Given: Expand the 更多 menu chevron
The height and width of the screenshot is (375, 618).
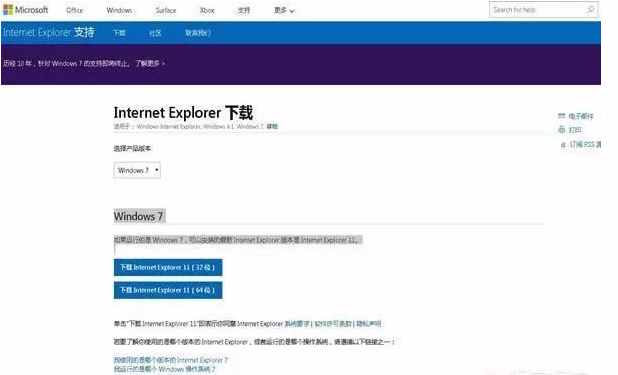Looking at the screenshot, I should tap(292, 11).
